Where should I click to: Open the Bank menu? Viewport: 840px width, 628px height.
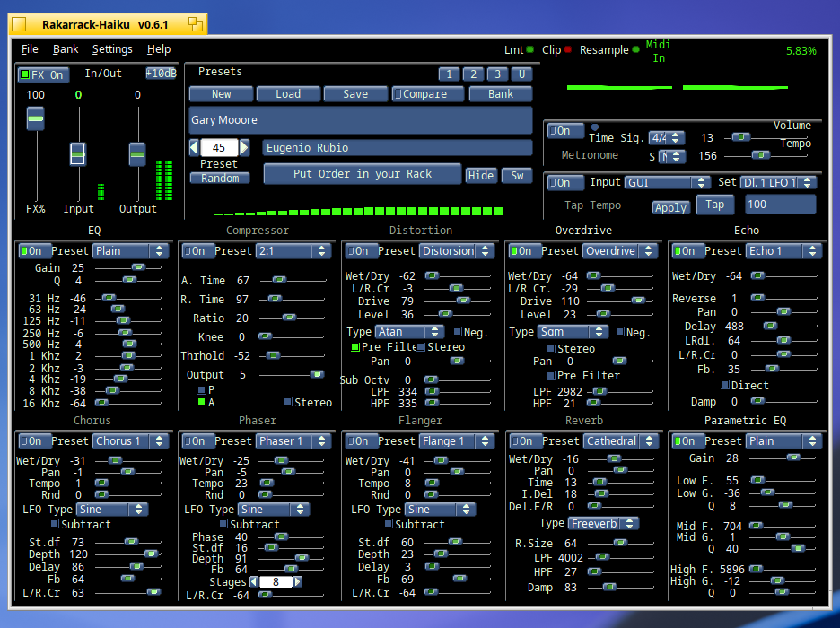tap(66, 49)
